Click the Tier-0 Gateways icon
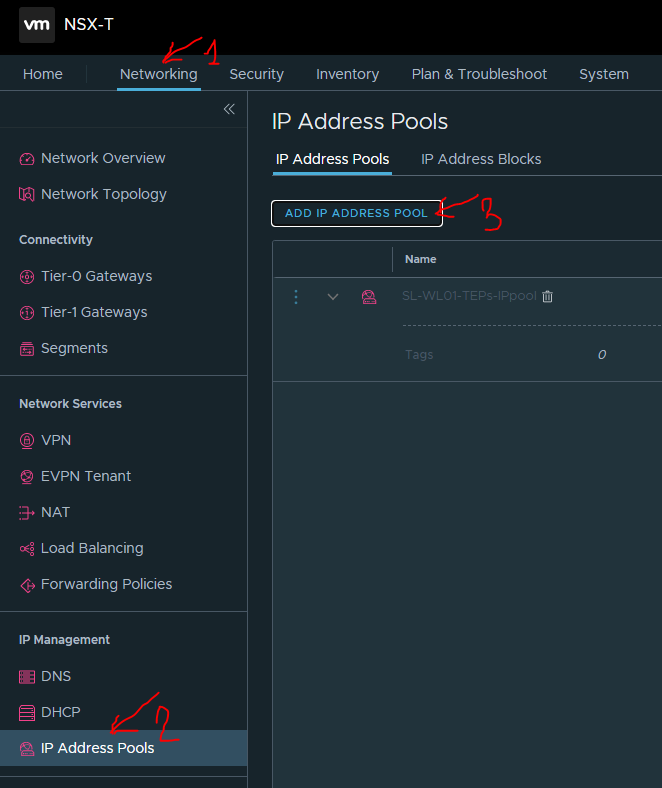The width and height of the screenshot is (662, 788). 27,276
